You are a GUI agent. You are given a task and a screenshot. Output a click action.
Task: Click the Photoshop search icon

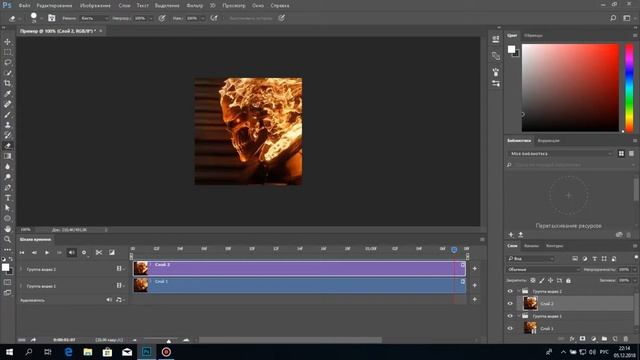pyautogui.click(x=613, y=18)
